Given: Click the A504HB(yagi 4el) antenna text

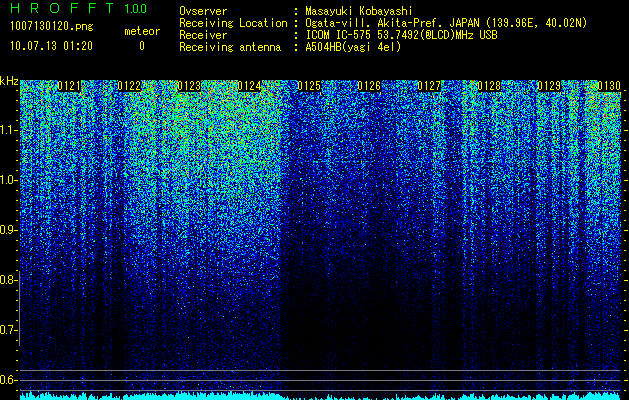Looking at the screenshot, I should (353, 47).
